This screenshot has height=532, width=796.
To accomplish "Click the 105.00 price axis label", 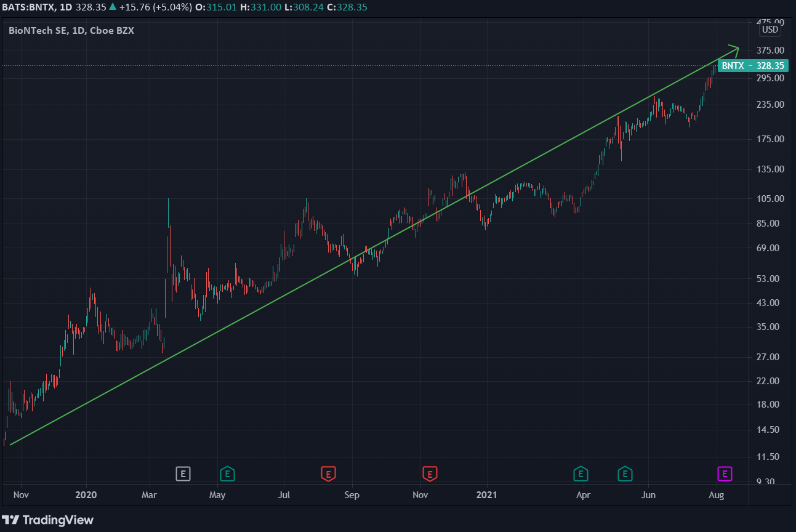I will tap(771, 198).
